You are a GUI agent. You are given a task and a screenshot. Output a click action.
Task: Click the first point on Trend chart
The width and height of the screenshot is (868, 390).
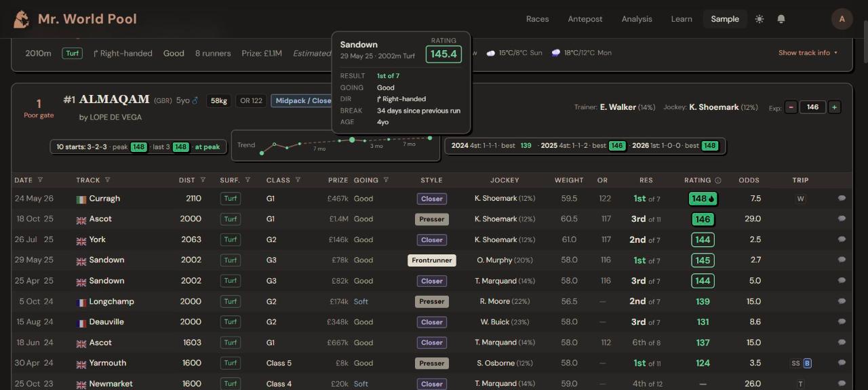(x=262, y=153)
